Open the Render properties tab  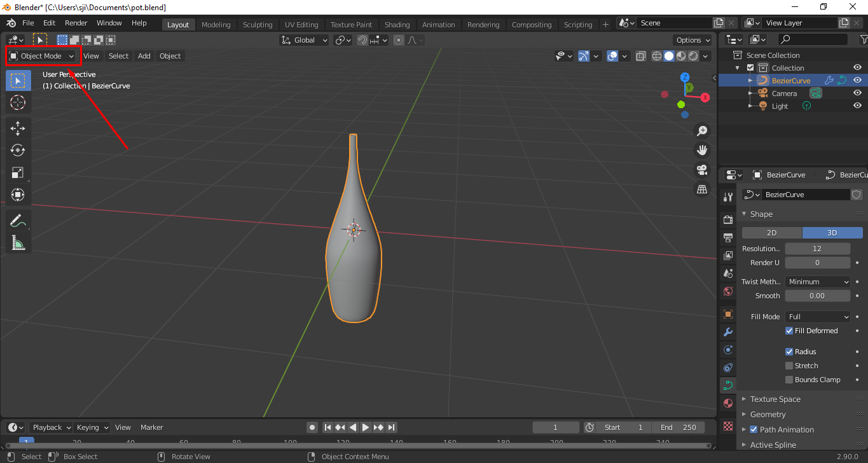727,219
